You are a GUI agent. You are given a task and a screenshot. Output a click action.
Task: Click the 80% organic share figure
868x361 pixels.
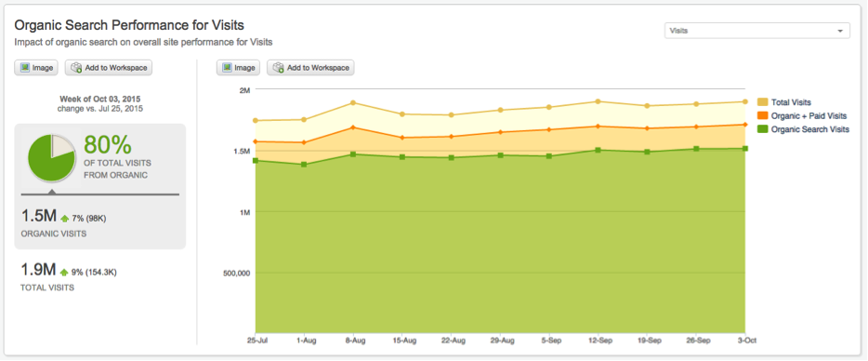108,145
